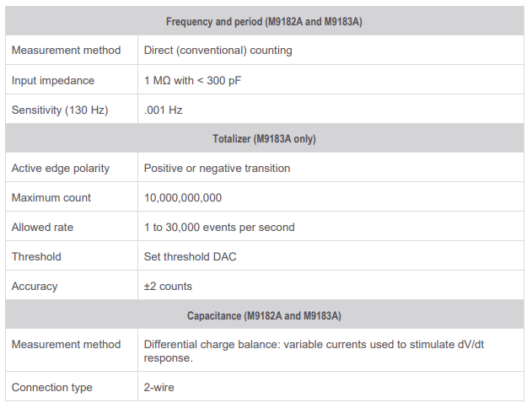Viewport: 532px width, 419px height.
Task: Select 'Positive or negative transition' text
Action: point(217,168)
